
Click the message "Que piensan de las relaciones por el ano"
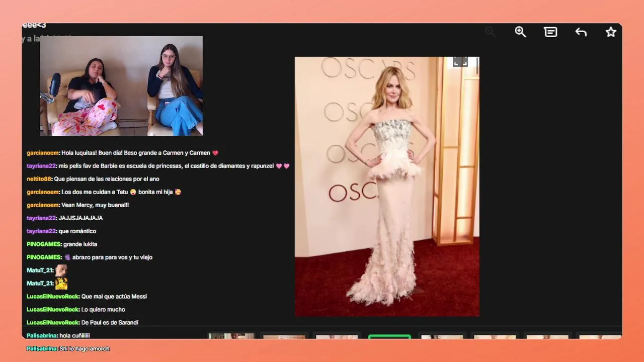tap(107, 179)
